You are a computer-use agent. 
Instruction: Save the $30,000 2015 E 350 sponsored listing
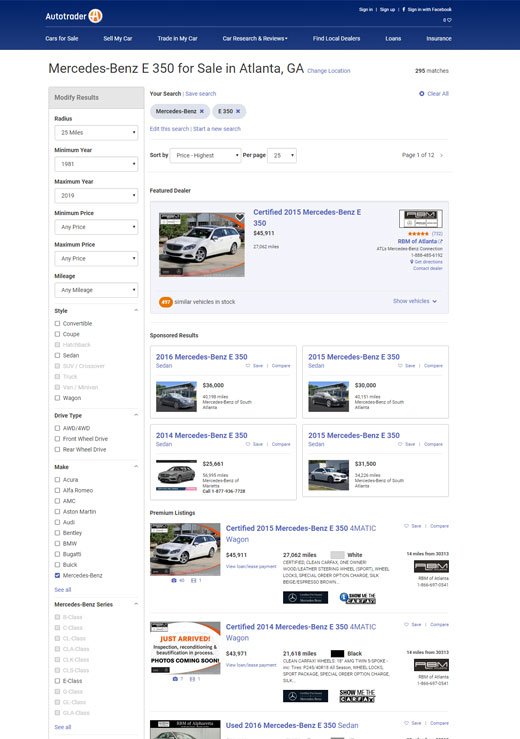(x=406, y=366)
